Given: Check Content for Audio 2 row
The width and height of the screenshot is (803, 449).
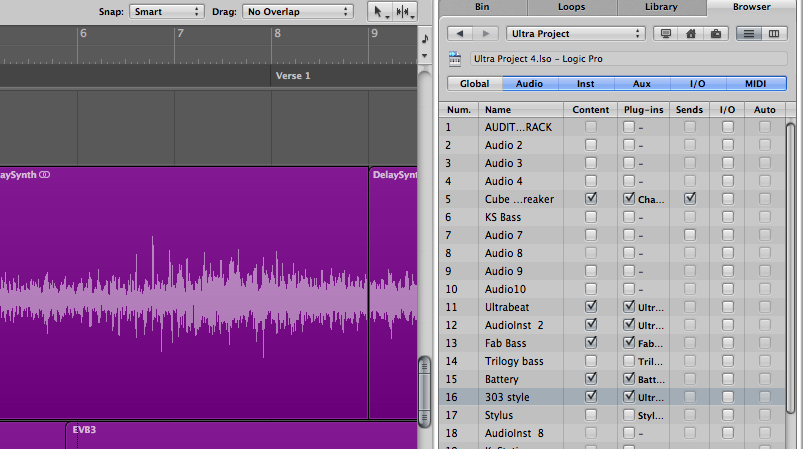Looking at the screenshot, I should (591, 145).
